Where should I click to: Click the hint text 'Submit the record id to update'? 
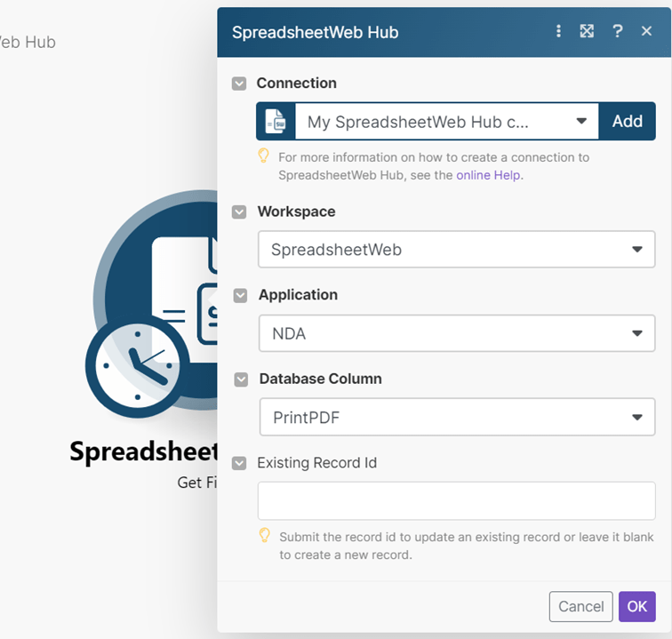pyautogui.click(x=467, y=546)
